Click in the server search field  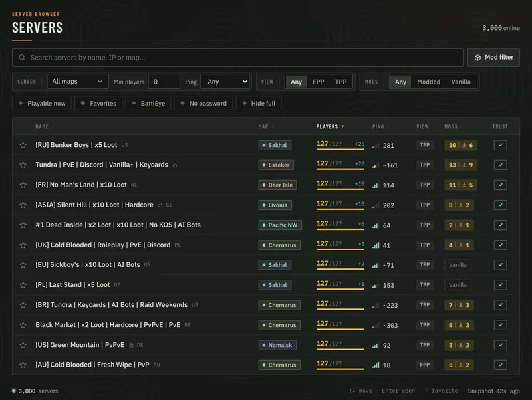pos(237,58)
